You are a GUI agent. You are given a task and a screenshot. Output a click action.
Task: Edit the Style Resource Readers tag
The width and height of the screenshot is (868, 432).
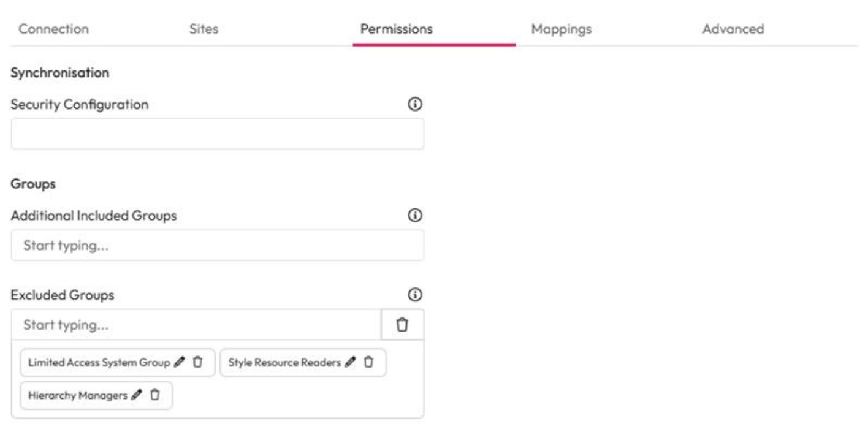click(349, 363)
